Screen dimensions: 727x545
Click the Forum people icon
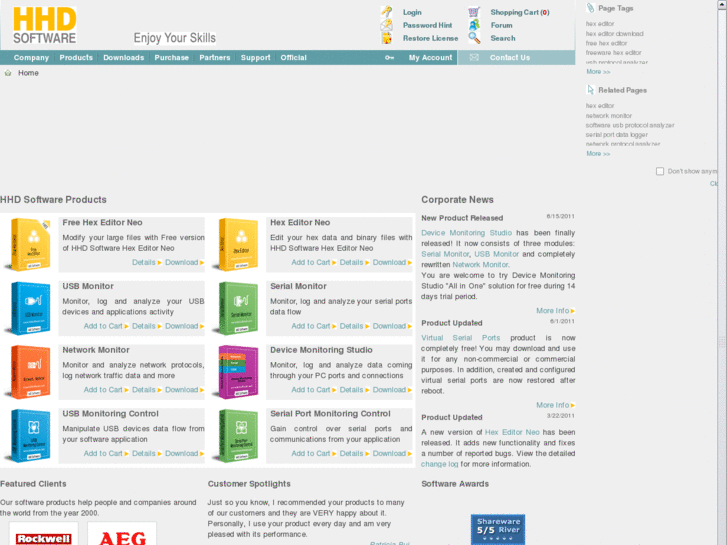[474, 25]
